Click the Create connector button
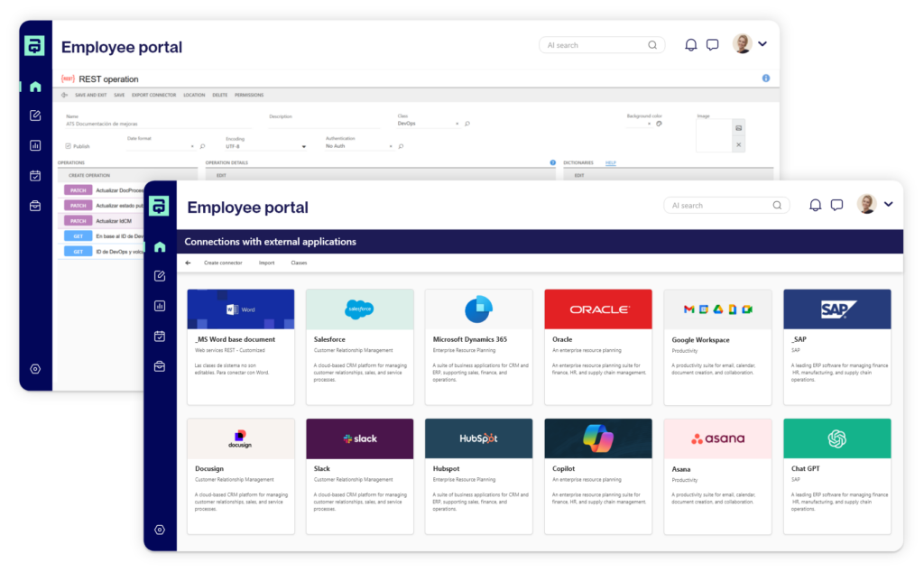The width and height of the screenshot is (924, 572). pyautogui.click(x=223, y=263)
